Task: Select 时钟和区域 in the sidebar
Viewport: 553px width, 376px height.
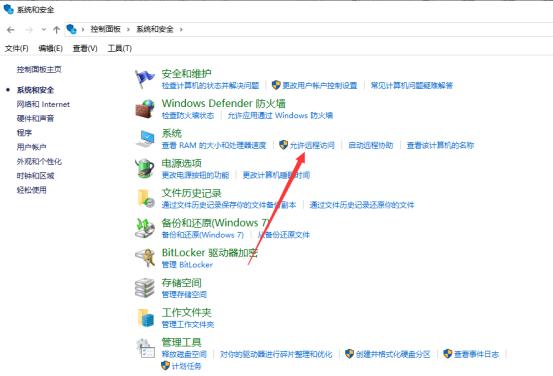Action: point(35,176)
